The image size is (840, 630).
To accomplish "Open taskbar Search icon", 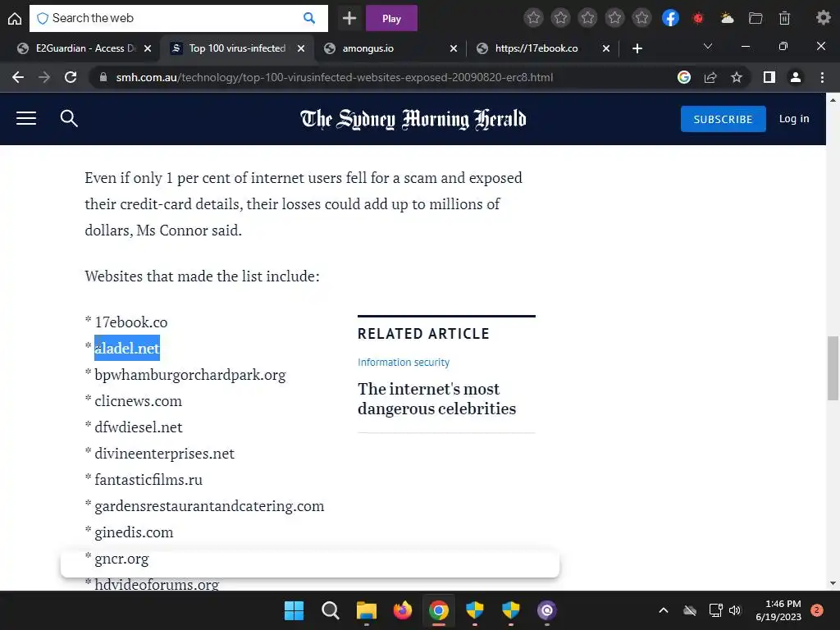I will [330, 610].
